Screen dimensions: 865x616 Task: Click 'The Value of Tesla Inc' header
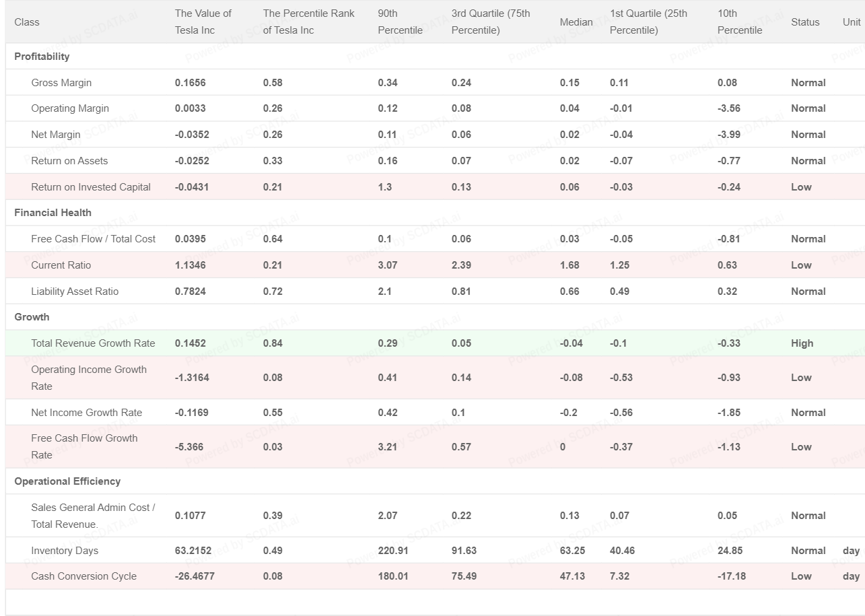tap(203, 22)
